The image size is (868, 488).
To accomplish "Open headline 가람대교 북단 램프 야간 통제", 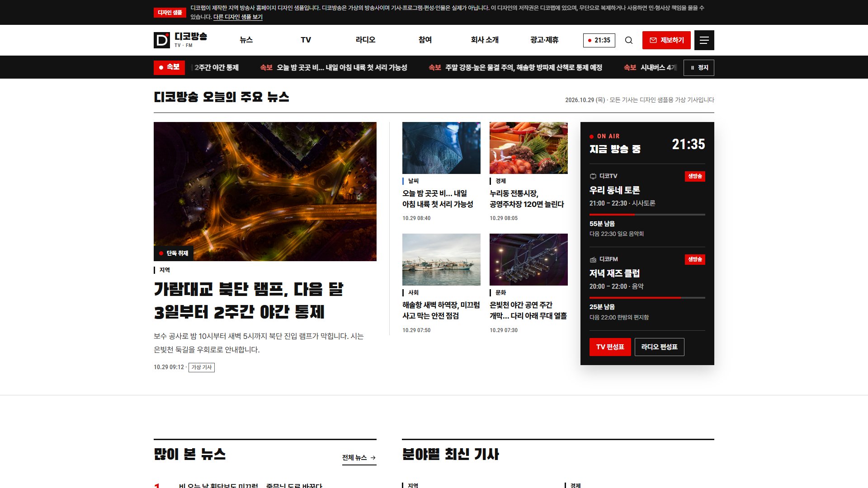I will tap(249, 300).
